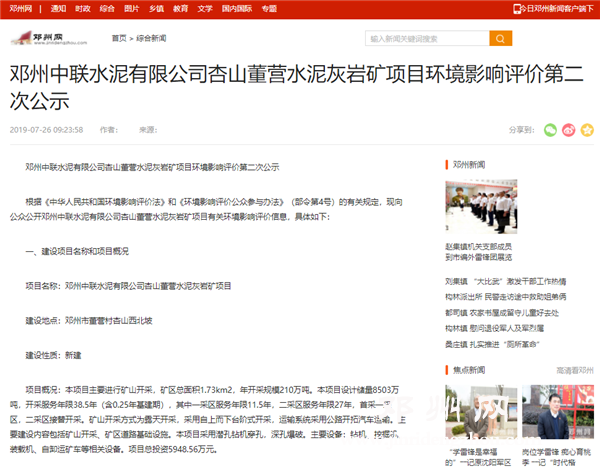Open the focus photo of man in suit
This screenshot has width=600, height=470.
point(558,412)
